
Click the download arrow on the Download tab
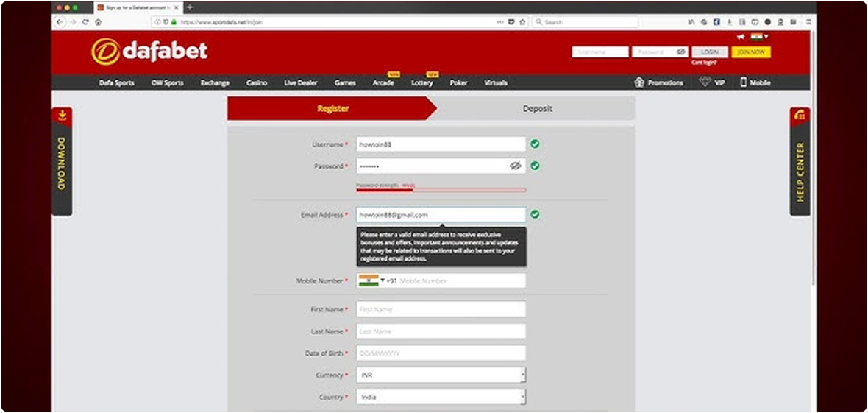pyautogui.click(x=62, y=116)
